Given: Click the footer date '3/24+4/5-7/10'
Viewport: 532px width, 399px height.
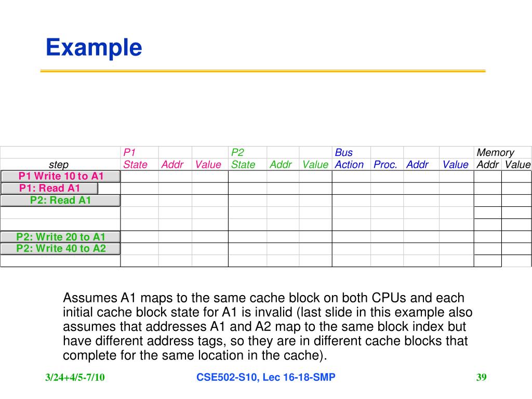Looking at the screenshot, I should click(75, 377).
